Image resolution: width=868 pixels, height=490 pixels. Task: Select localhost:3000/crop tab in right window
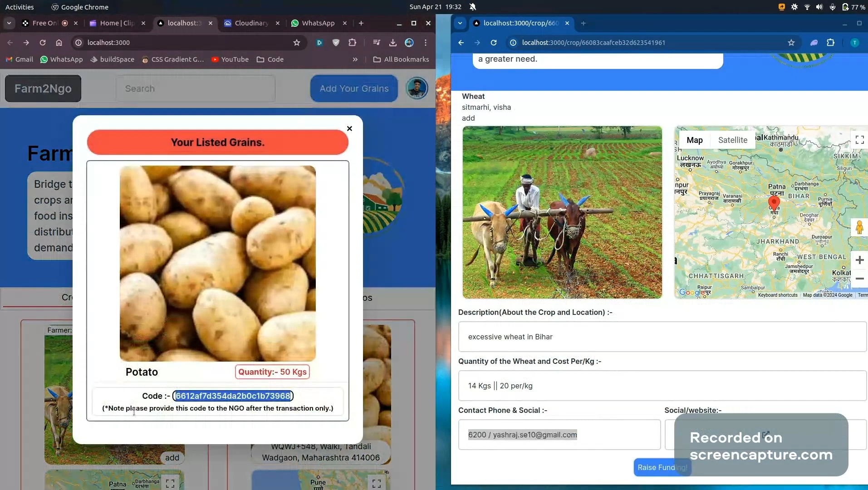(521, 23)
